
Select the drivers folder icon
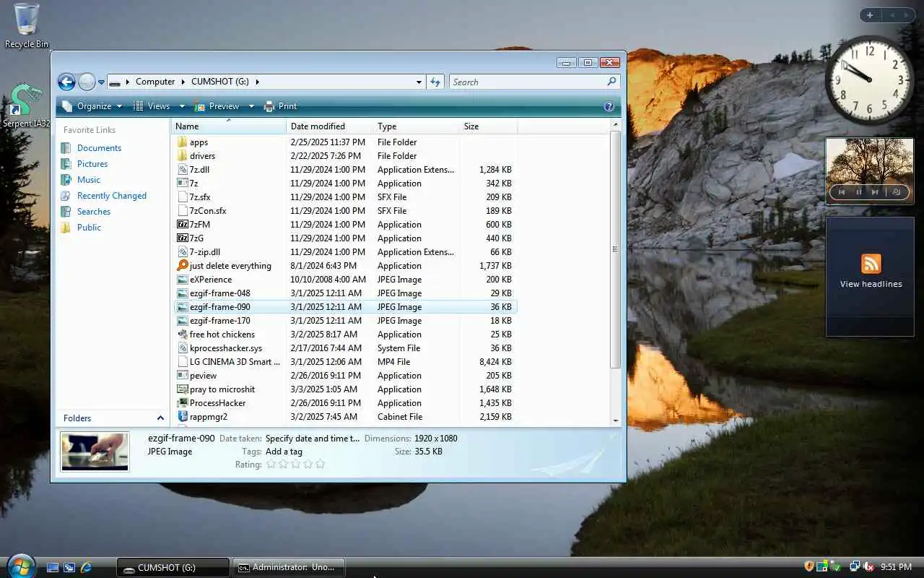tap(183, 156)
